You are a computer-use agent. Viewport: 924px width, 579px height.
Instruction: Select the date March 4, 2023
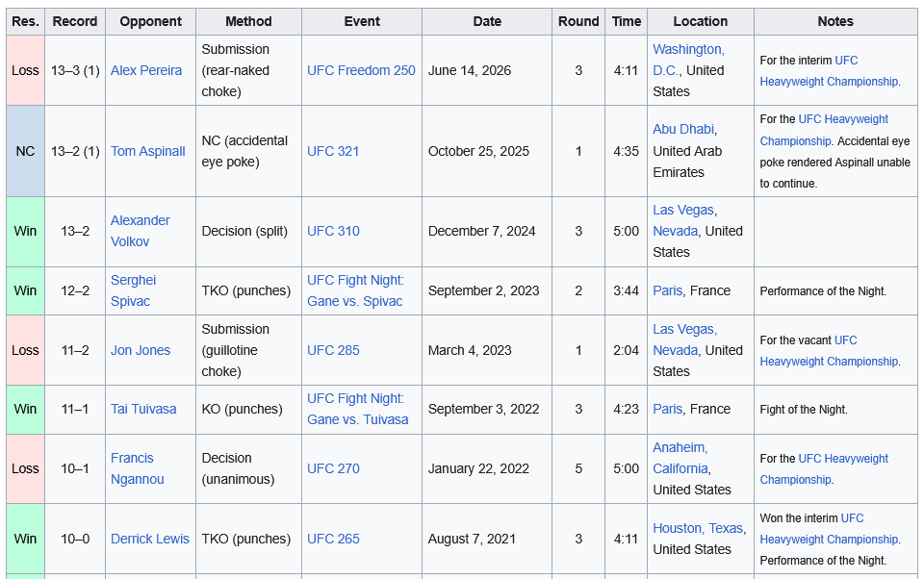click(470, 350)
